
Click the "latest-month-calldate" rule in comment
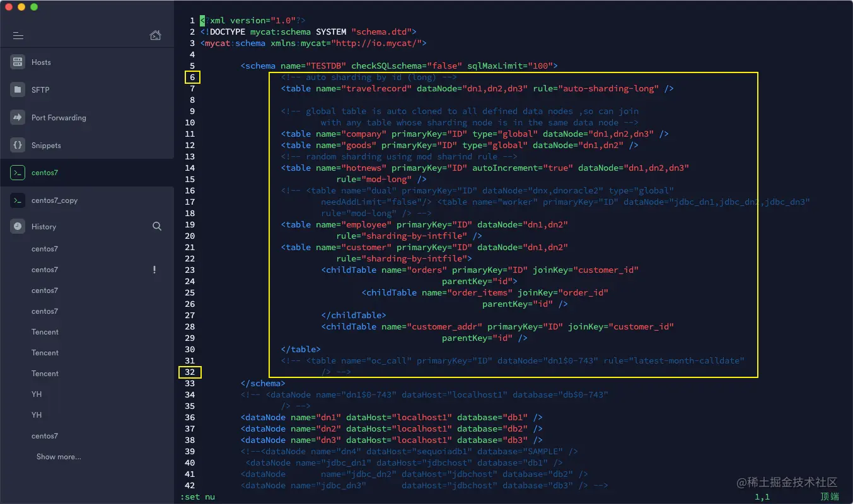click(x=687, y=360)
